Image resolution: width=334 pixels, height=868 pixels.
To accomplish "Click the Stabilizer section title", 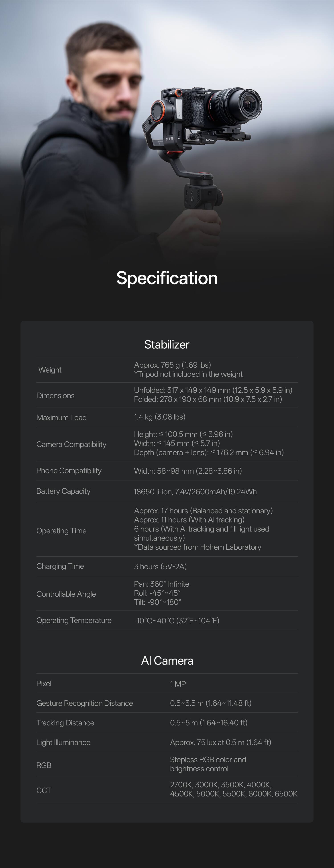I will pyautogui.click(x=167, y=344).
